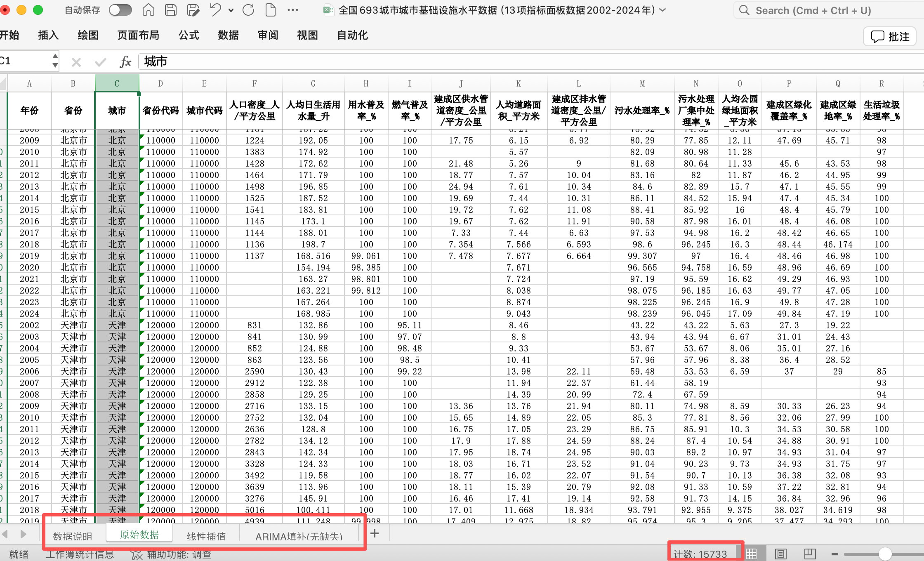This screenshot has width=924, height=561.
Task: Click the Undo arrow icon
Action: (215, 10)
